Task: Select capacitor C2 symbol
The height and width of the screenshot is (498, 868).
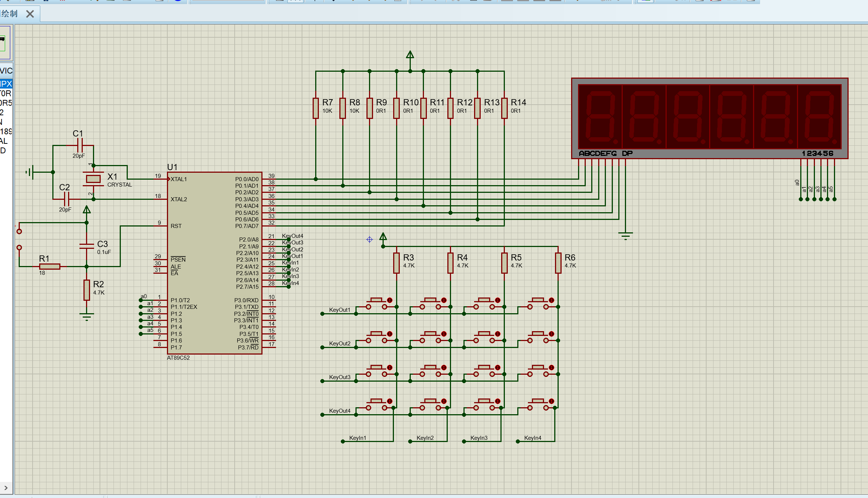Action: pyautogui.click(x=66, y=199)
